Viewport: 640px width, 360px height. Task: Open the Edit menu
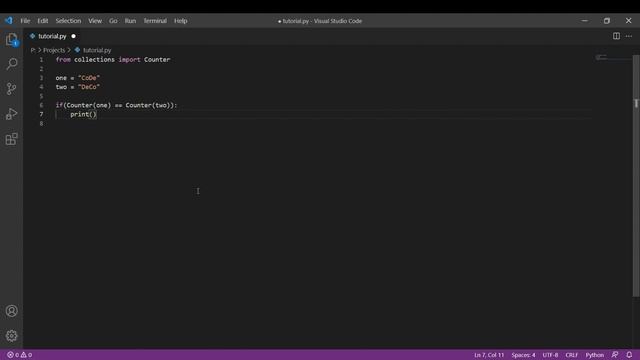pos(42,21)
